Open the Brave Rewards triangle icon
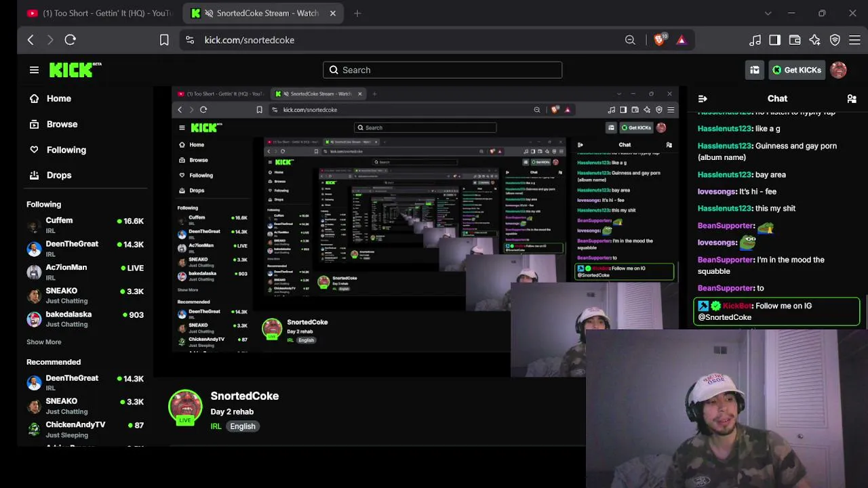This screenshot has width=868, height=488. pyautogui.click(x=682, y=40)
